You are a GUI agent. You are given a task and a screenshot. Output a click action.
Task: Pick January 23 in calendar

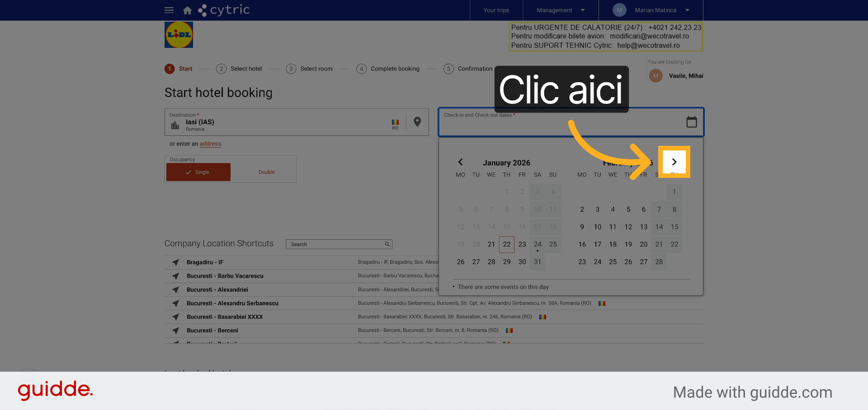pos(522,244)
